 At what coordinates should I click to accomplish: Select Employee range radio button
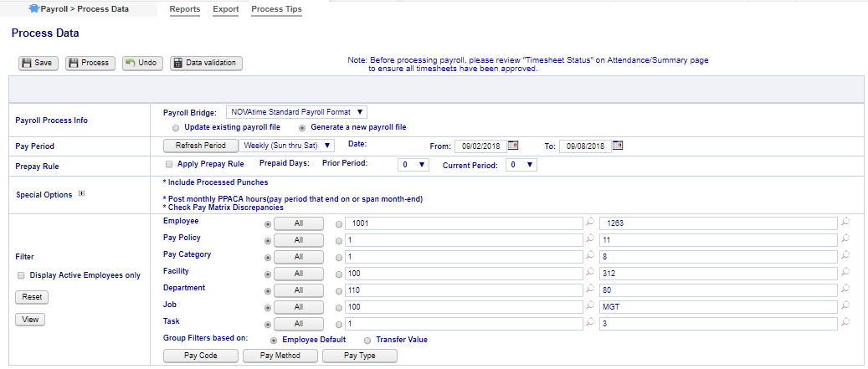pyautogui.click(x=340, y=224)
